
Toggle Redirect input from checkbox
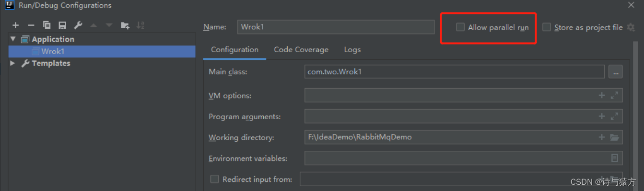pyautogui.click(x=214, y=179)
